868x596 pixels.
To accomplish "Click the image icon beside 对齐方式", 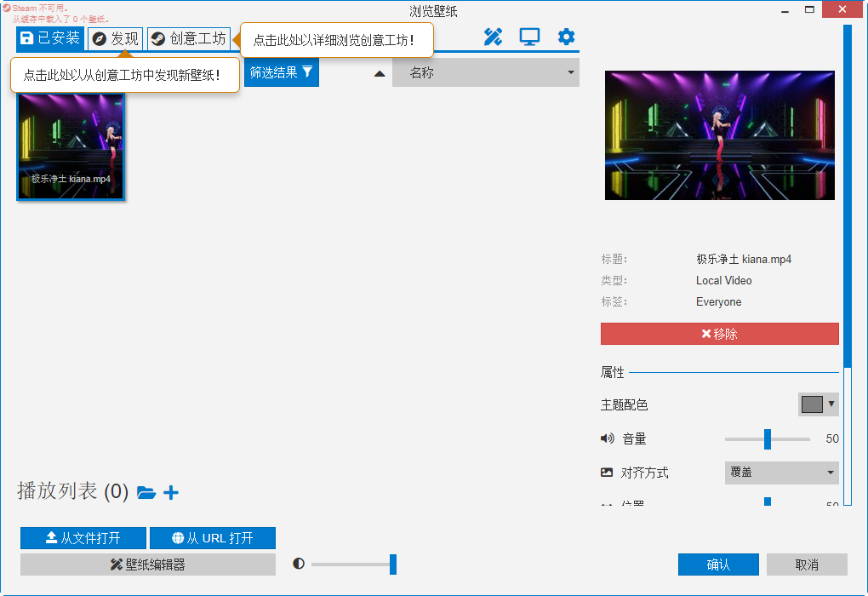I will [607, 473].
